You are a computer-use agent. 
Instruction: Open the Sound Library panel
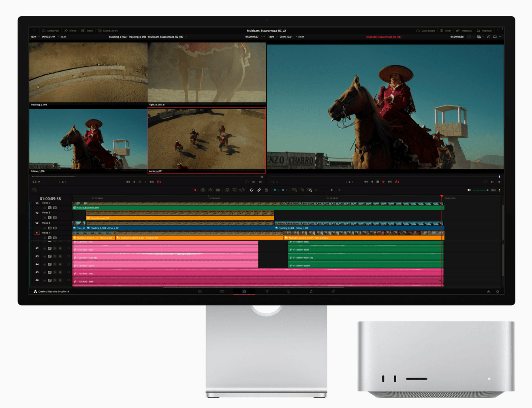tap(108, 31)
